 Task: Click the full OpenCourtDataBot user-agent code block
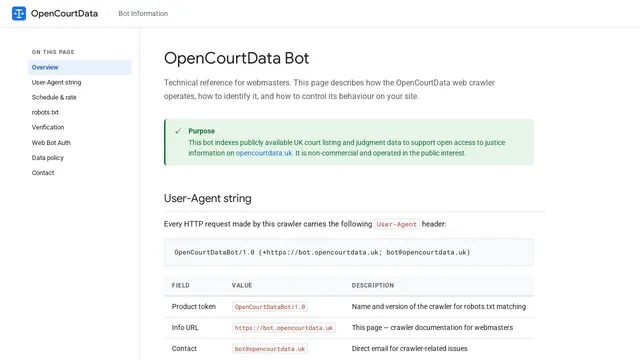coord(349,252)
